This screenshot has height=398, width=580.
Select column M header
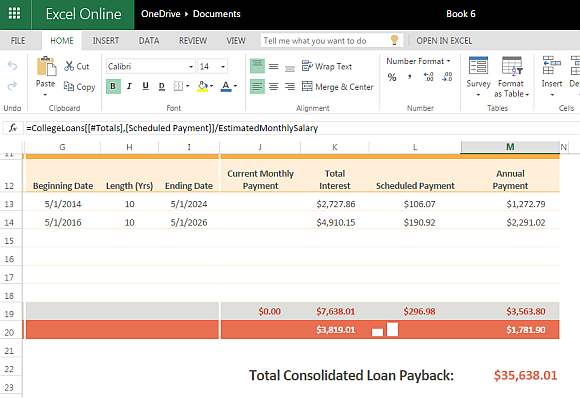pos(510,147)
